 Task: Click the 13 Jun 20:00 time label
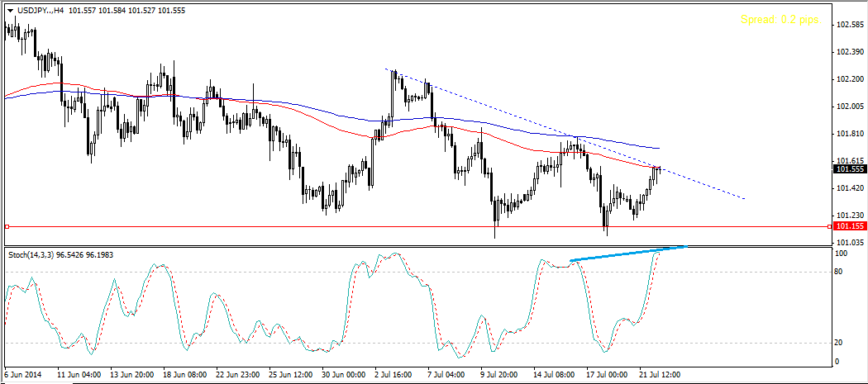coord(133,375)
